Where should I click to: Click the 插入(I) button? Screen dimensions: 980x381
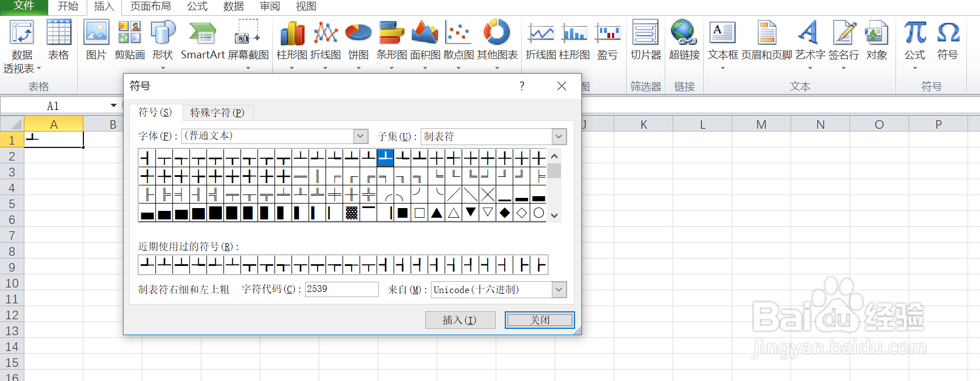460,320
